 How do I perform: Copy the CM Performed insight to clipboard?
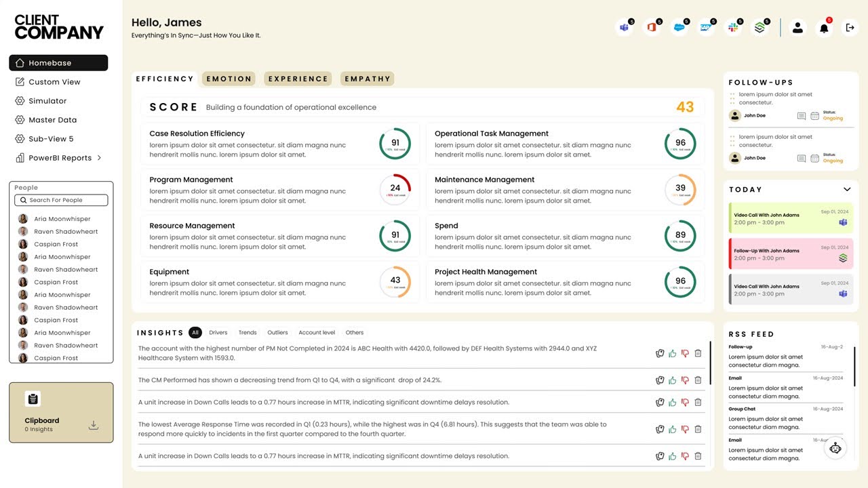(660, 380)
